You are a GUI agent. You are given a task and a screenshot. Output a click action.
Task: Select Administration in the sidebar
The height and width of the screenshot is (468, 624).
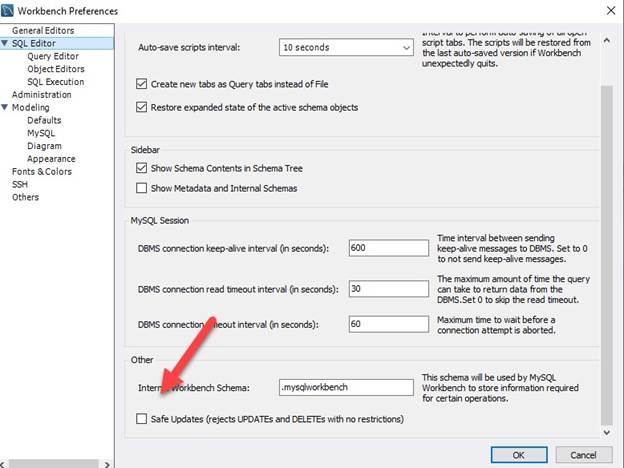pos(42,95)
